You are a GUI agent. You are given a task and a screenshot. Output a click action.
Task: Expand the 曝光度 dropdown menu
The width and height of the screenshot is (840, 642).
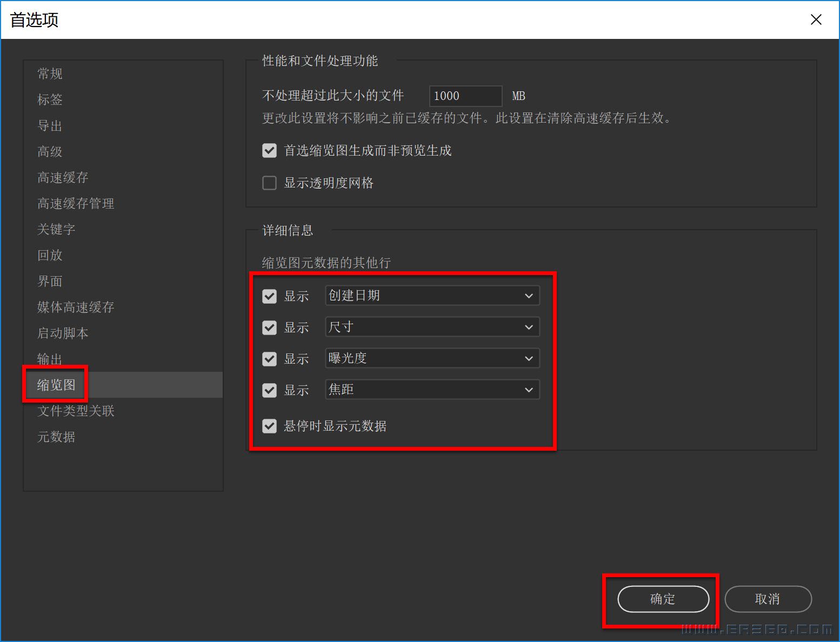[x=431, y=358]
